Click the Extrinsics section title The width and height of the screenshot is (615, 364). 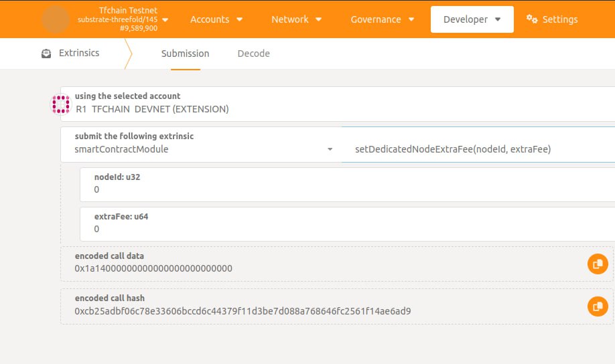click(79, 53)
